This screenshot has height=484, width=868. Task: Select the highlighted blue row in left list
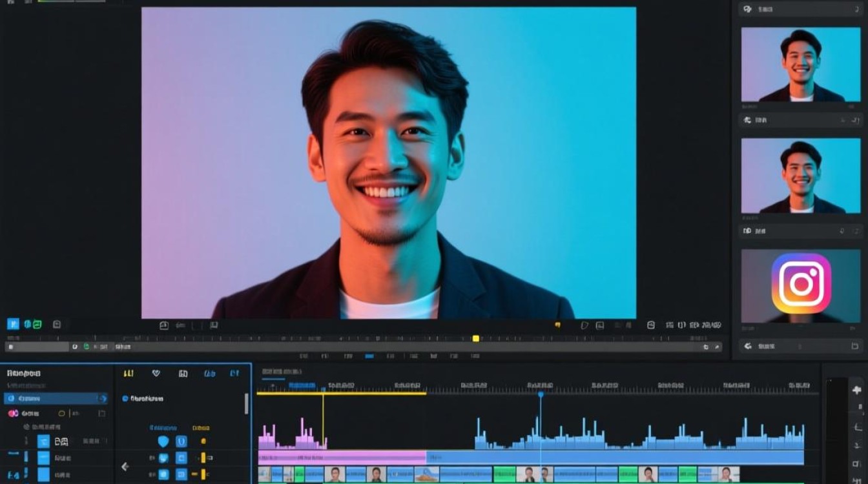click(52, 398)
